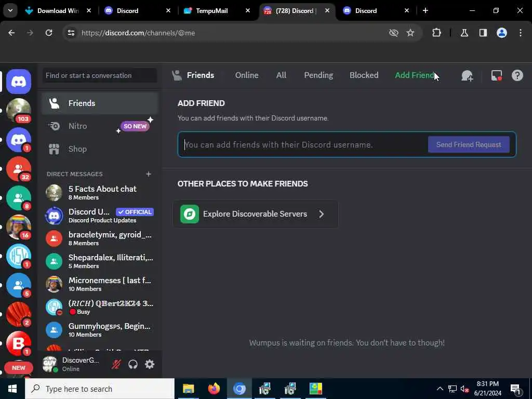532x399 pixels.
Task: Open the red group server with 32 badge
Action: click(x=19, y=169)
